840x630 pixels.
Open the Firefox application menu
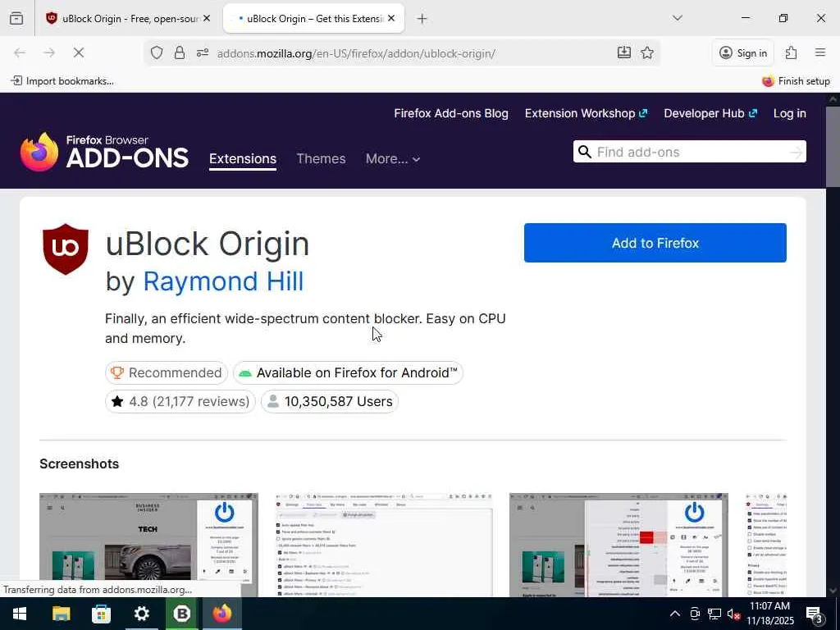pos(820,52)
